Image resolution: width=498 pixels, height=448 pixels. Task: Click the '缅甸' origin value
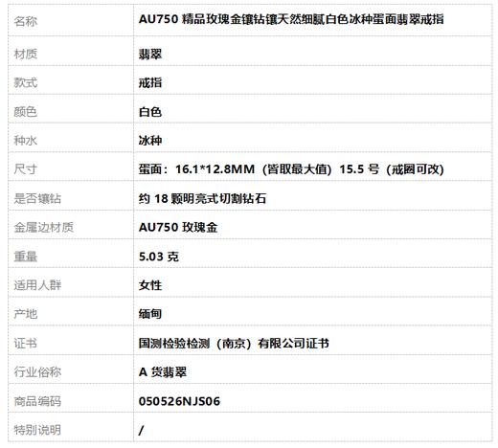pos(150,314)
